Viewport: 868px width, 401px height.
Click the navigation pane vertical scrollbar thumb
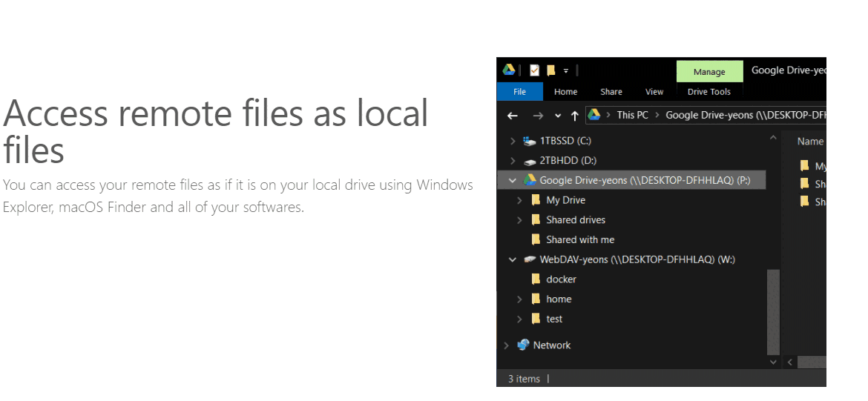pyautogui.click(x=773, y=311)
